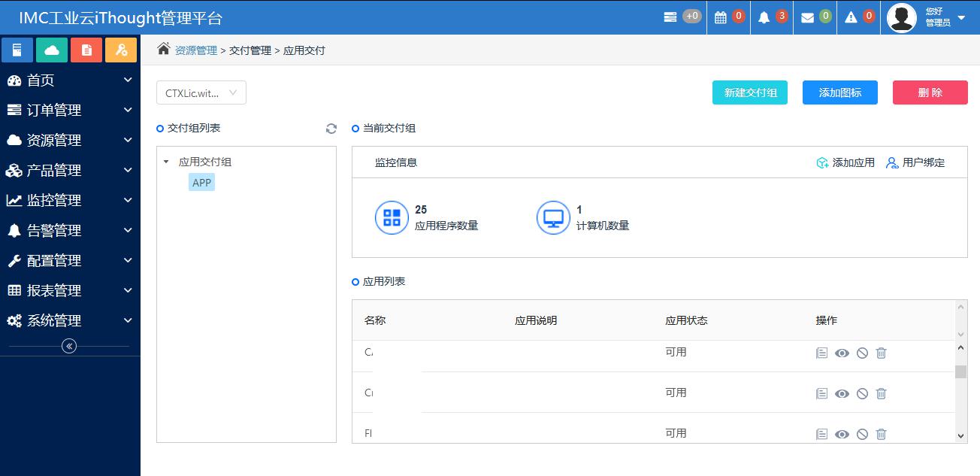Click the 监控信息 heading
The height and width of the screenshot is (476, 980).
tap(396, 162)
